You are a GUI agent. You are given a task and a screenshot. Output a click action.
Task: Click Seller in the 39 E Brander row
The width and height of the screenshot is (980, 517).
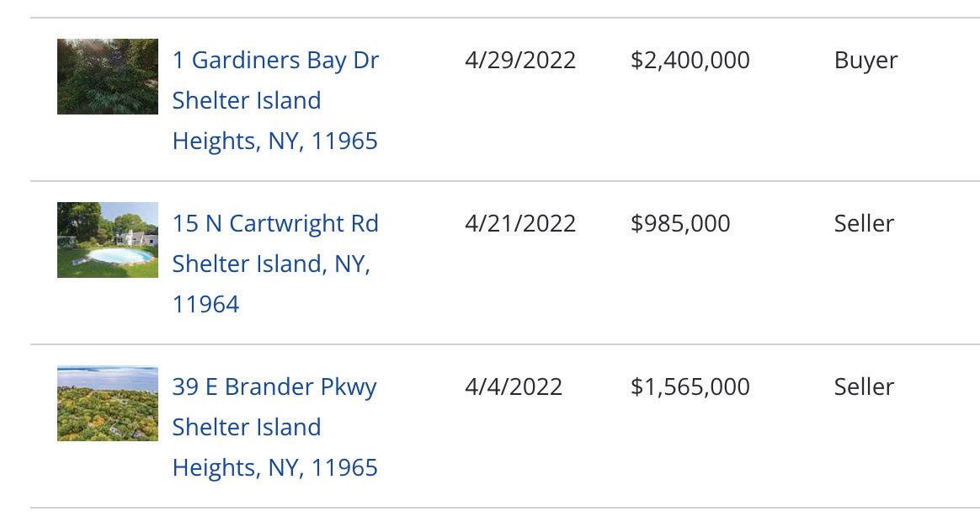click(864, 386)
